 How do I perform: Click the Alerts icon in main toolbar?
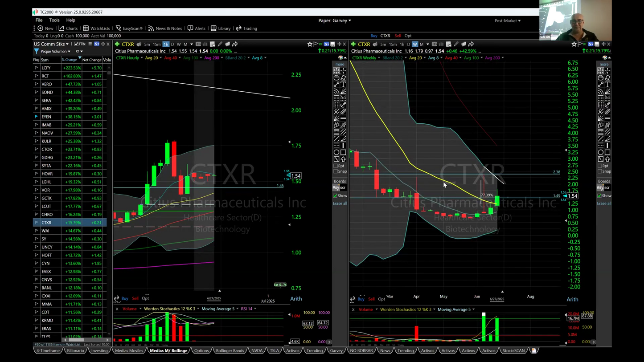coord(196,28)
